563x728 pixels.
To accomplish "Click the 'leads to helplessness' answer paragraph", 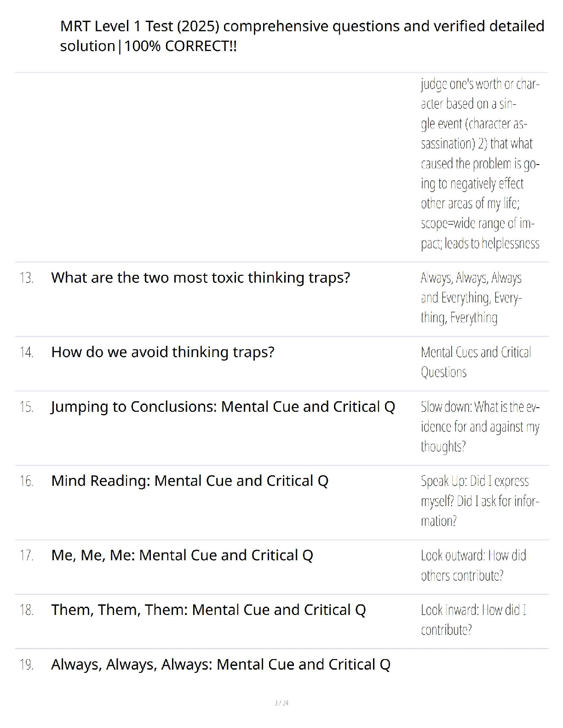I will pos(480,164).
